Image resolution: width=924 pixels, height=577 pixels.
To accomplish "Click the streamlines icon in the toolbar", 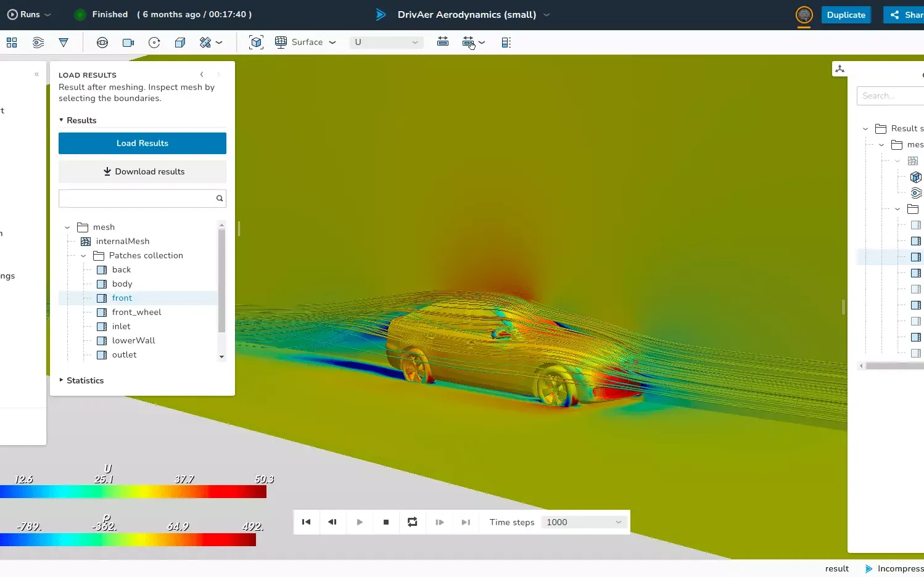I will point(38,43).
